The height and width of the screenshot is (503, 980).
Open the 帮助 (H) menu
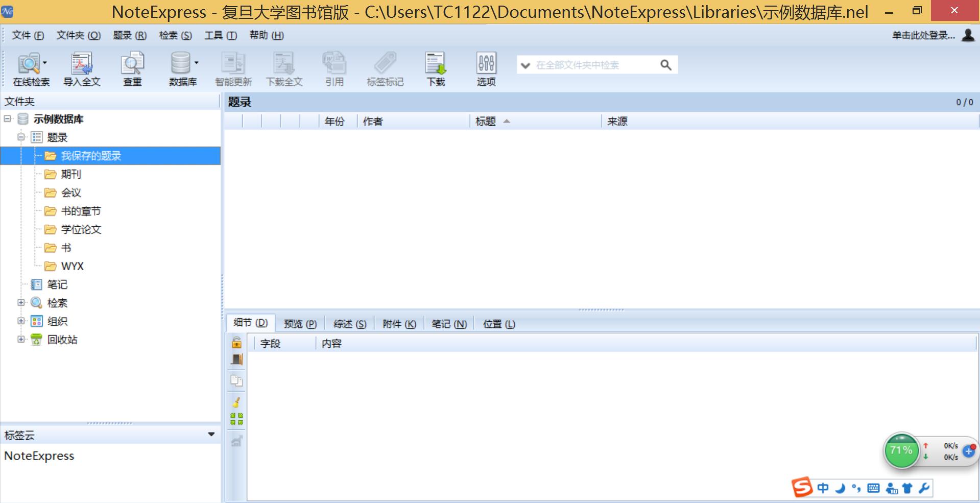pyautogui.click(x=267, y=35)
